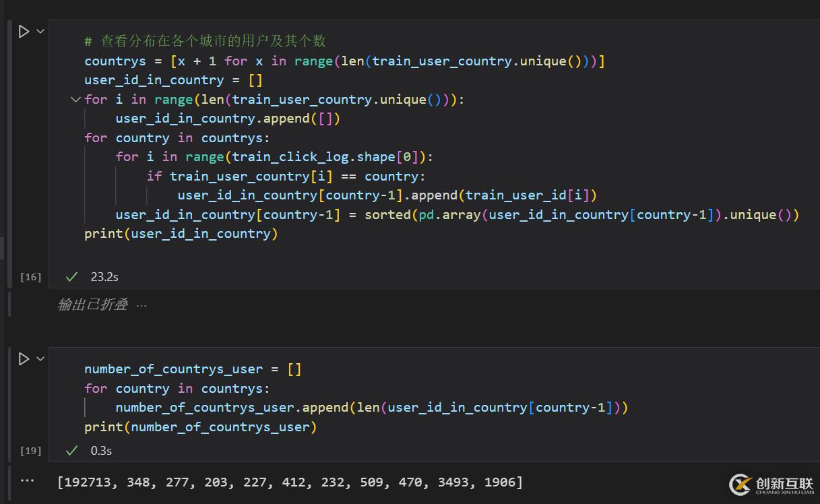Collapse the 'for i in range' code fold
This screenshot has height=504, width=820.
[x=75, y=100]
